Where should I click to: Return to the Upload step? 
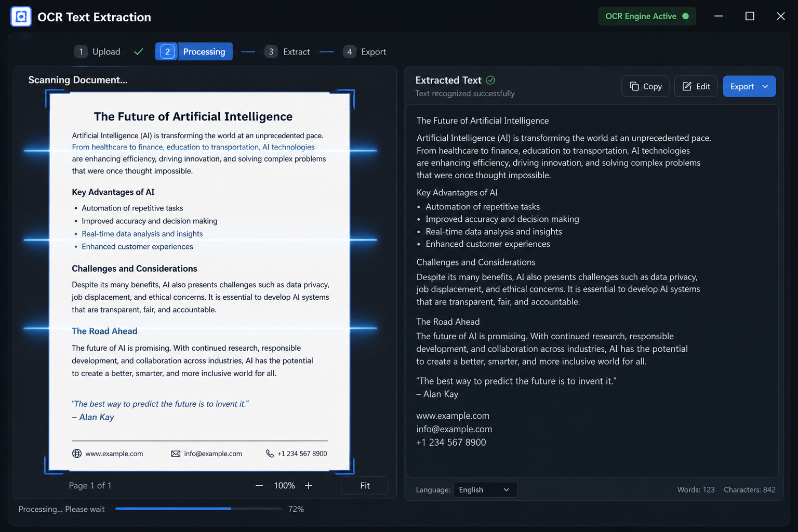point(97,51)
